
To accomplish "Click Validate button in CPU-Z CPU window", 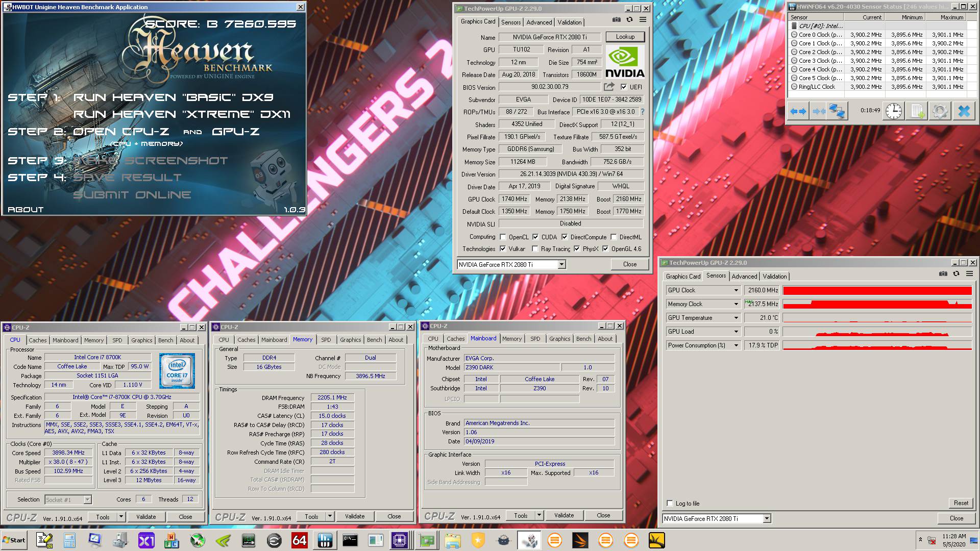I will [146, 517].
